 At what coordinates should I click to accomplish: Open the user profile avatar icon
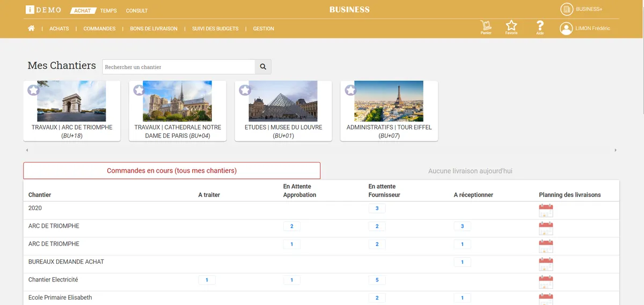(566, 28)
